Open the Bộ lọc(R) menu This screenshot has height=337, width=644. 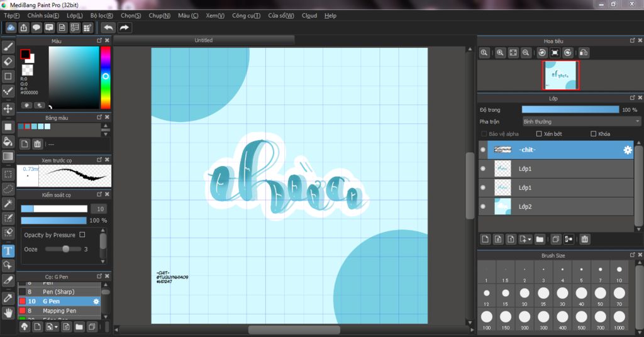point(101,16)
